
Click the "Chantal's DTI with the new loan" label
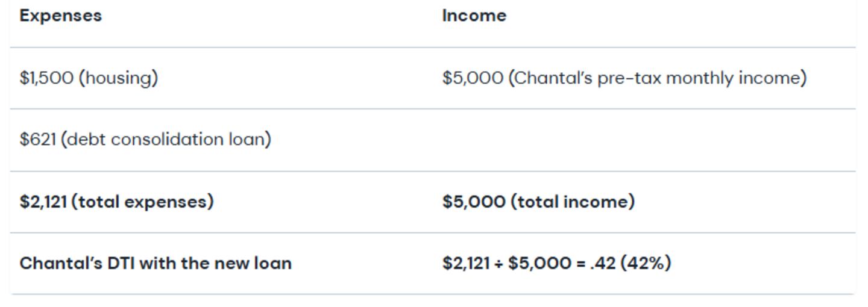156,264
